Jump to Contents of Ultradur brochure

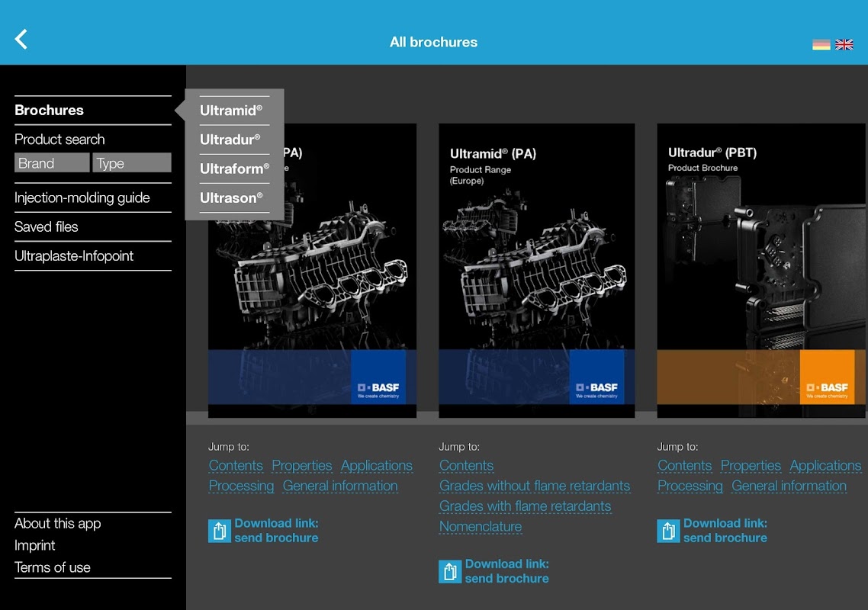(x=685, y=466)
